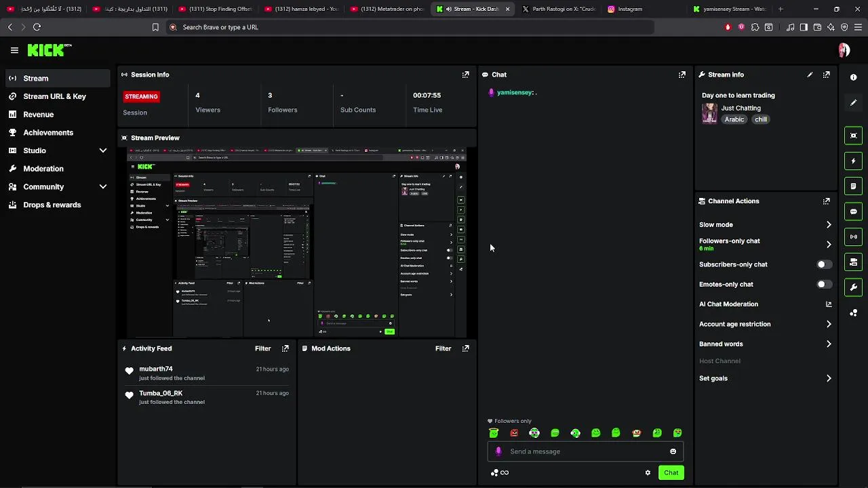Screen dimensions: 868x488
Task: Pop out the Chat panel
Action: 682,75
